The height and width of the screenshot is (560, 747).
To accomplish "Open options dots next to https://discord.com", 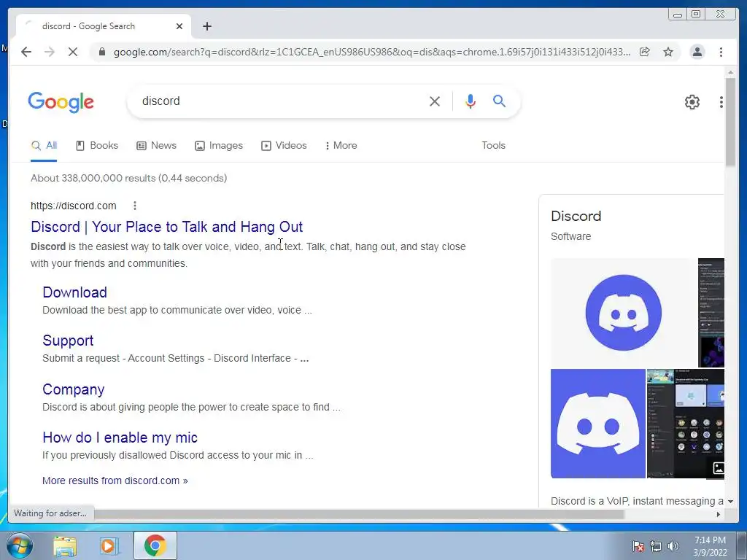I will click(x=135, y=206).
